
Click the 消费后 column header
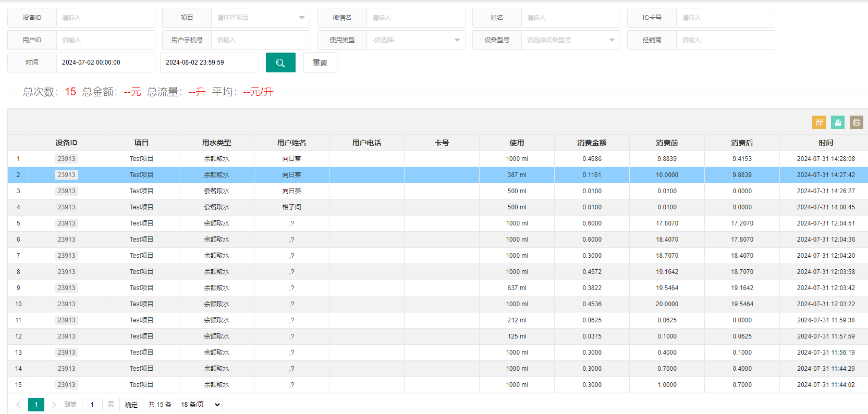coord(742,143)
